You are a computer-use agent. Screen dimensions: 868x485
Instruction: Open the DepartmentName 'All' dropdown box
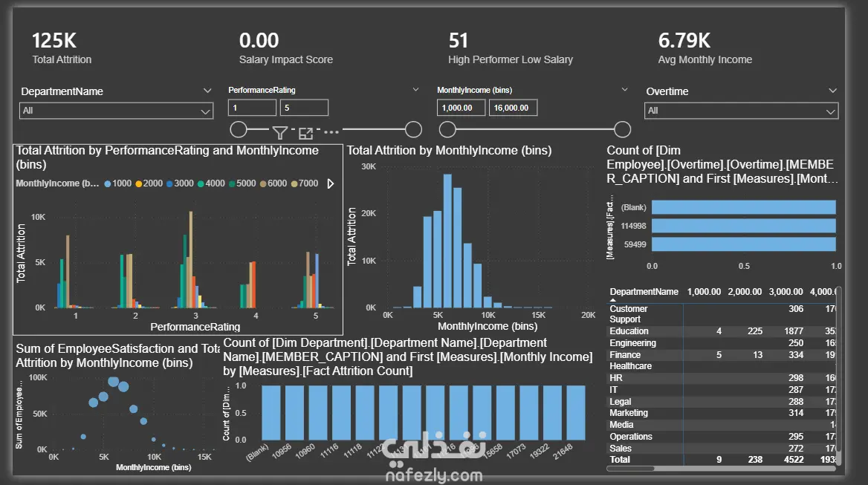(x=116, y=111)
